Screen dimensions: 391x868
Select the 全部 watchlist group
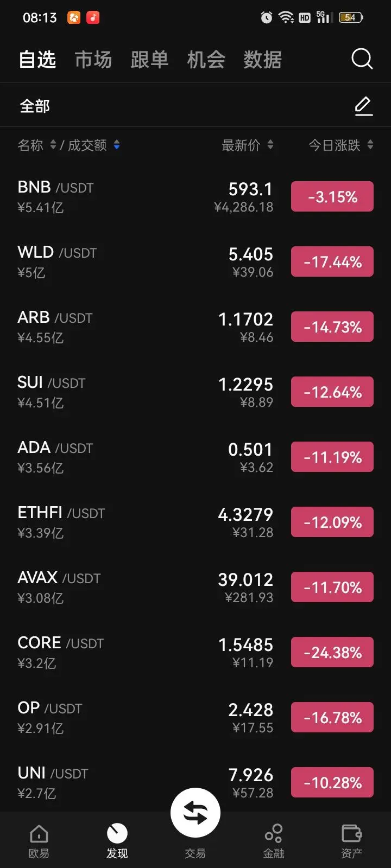pyautogui.click(x=35, y=106)
